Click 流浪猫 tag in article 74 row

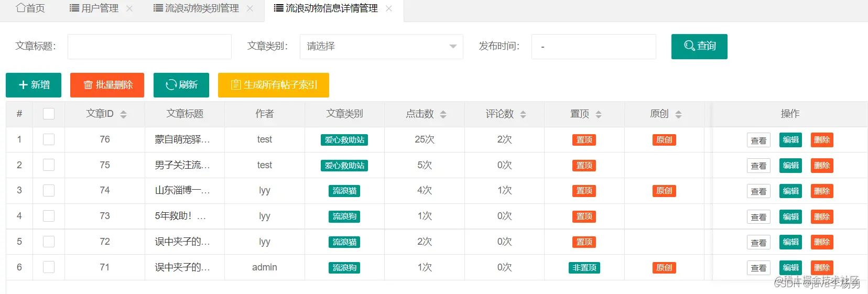coord(344,191)
